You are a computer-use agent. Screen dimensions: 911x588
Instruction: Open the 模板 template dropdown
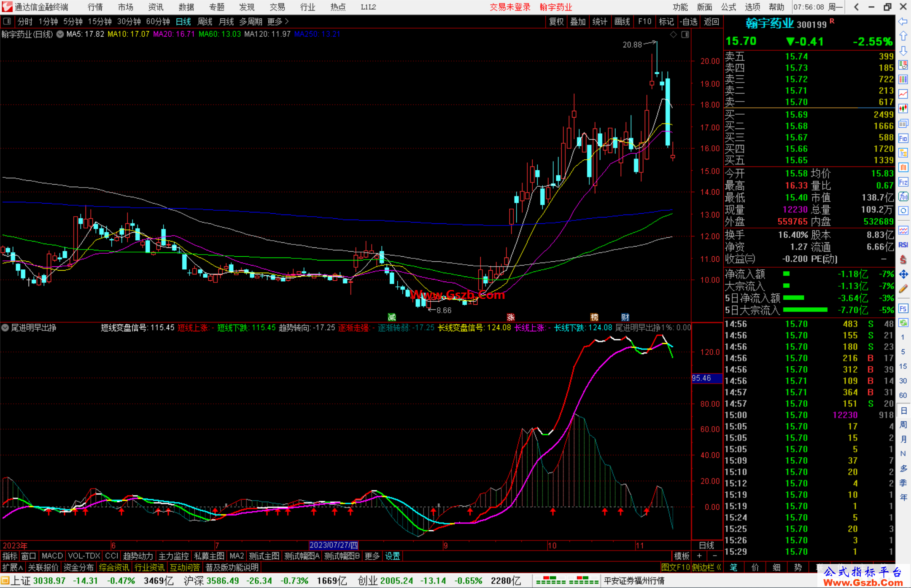click(682, 556)
